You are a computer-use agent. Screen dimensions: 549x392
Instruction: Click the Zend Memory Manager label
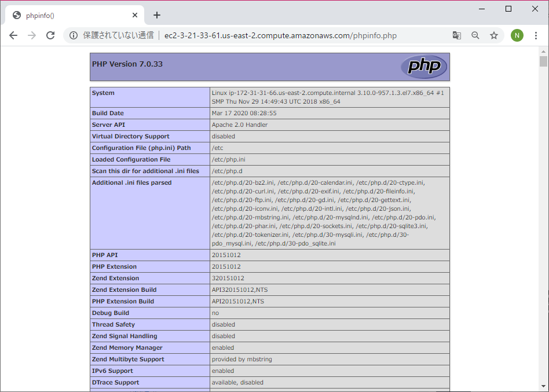pos(127,347)
